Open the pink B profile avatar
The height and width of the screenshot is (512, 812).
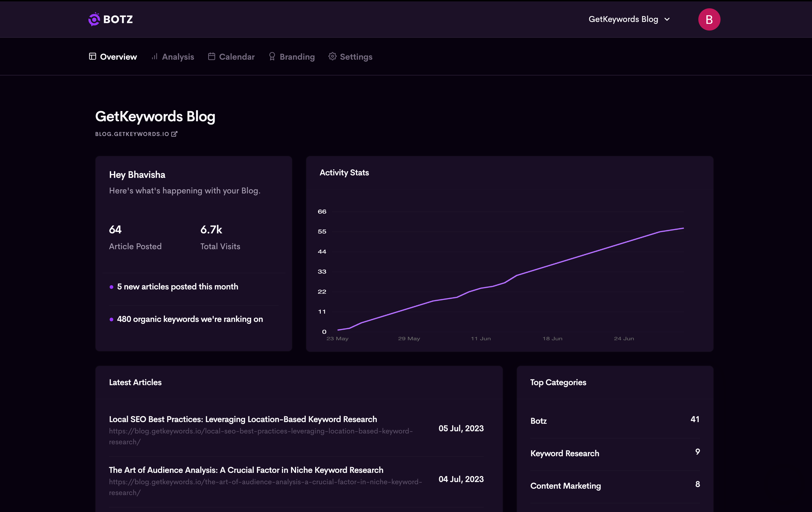point(709,20)
